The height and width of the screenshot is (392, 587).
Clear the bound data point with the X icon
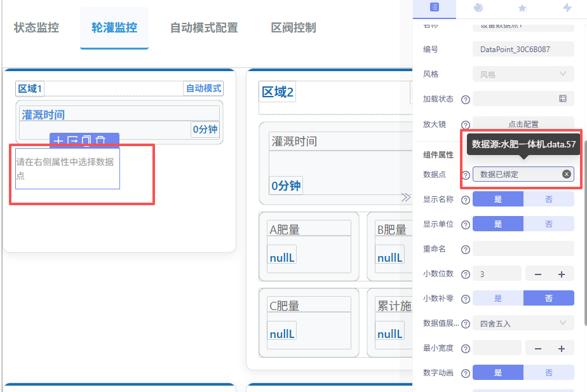pyautogui.click(x=567, y=174)
